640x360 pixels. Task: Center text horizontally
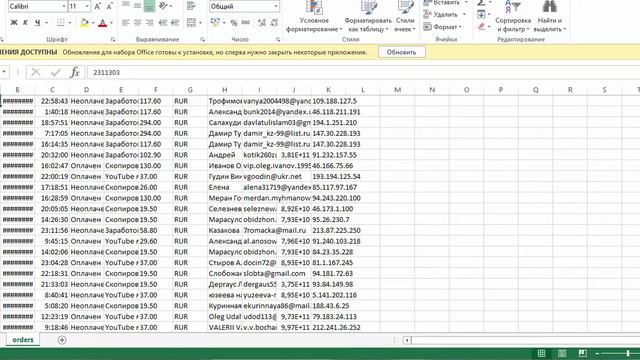[x=138, y=23]
